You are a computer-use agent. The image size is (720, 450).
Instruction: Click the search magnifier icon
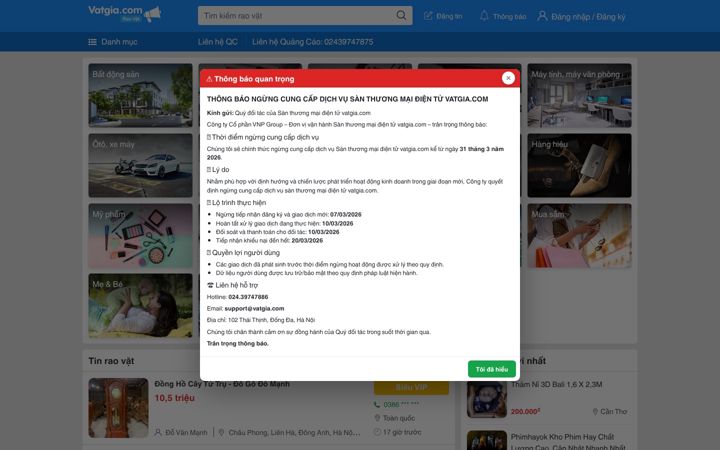401,15
